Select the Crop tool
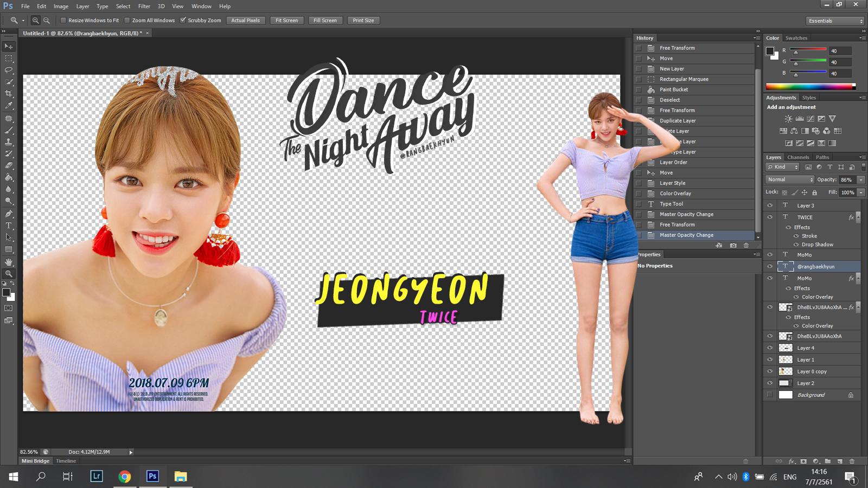 pos(9,94)
